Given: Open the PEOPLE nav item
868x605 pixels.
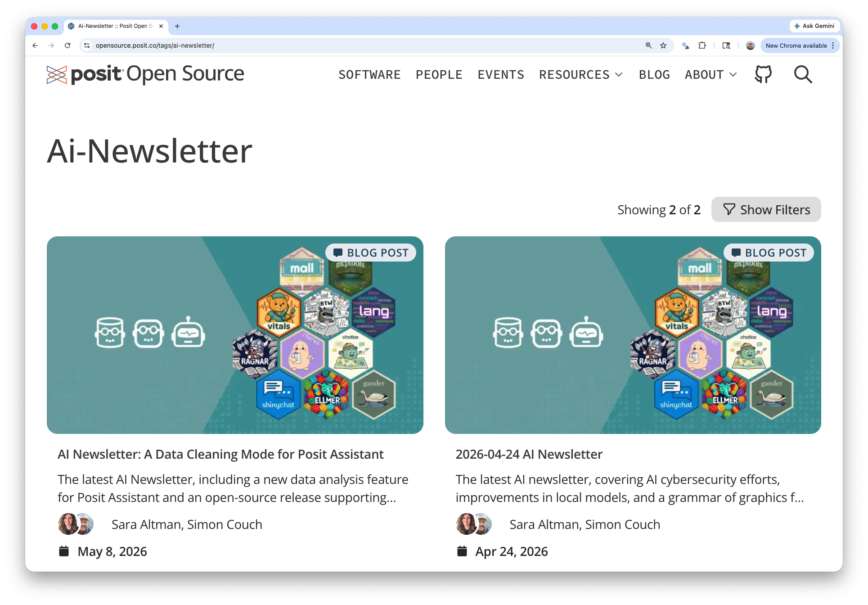Looking at the screenshot, I should (439, 75).
